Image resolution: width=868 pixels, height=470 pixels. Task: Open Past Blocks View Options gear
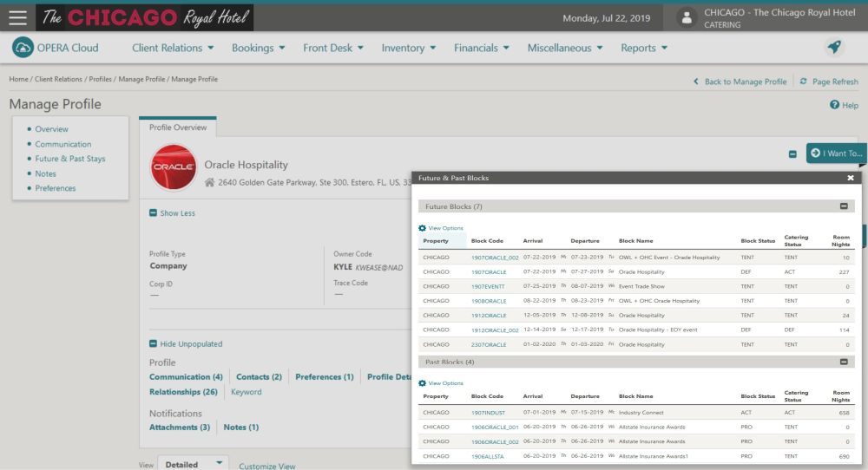pos(422,383)
